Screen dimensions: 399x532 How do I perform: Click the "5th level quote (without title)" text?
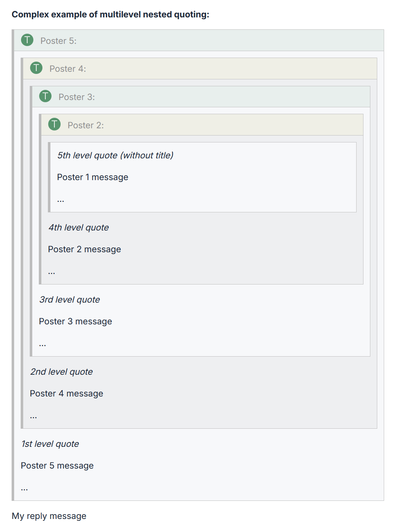point(115,155)
